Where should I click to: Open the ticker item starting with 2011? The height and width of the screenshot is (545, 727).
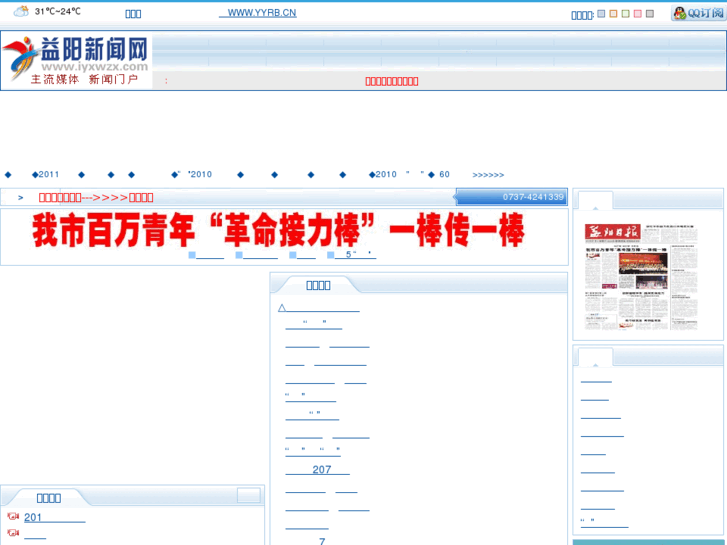click(45, 174)
